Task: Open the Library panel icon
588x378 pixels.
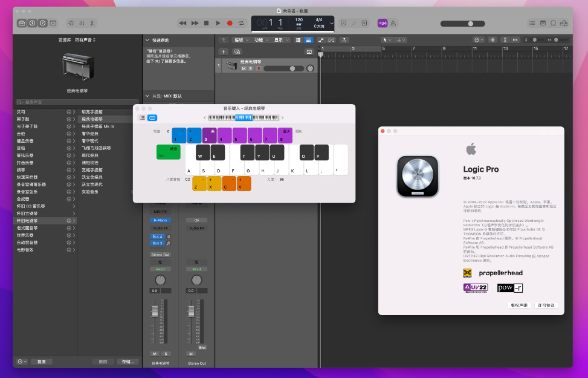Action: point(22,23)
